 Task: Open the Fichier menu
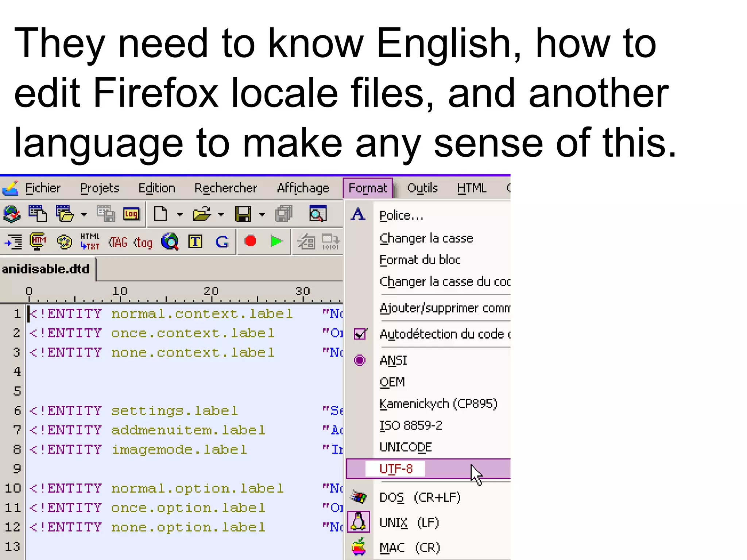[x=43, y=188]
